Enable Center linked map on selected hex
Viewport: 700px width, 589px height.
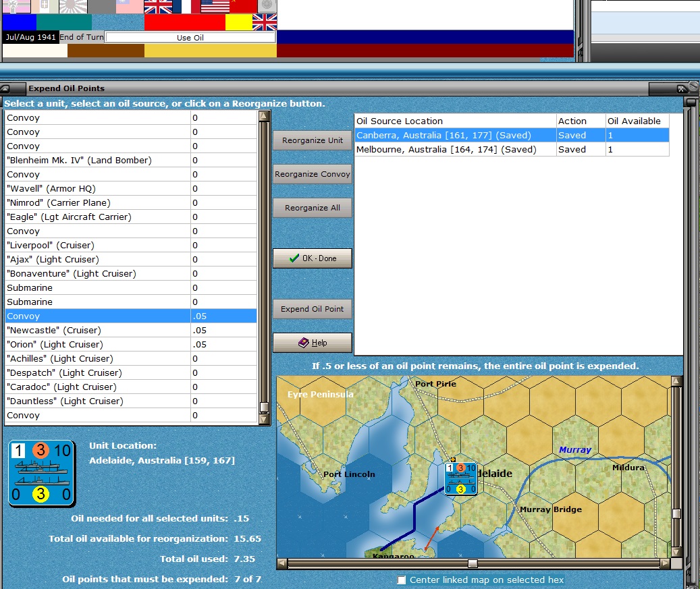tap(402, 580)
